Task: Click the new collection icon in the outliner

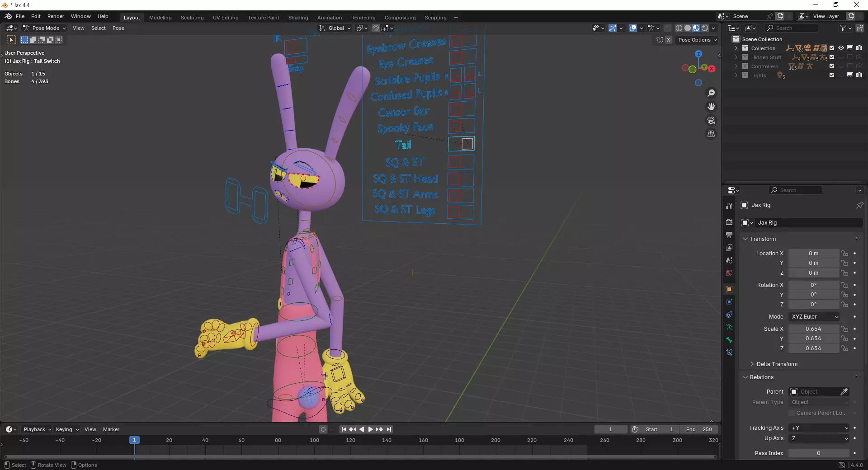Action: (x=860, y=28)
